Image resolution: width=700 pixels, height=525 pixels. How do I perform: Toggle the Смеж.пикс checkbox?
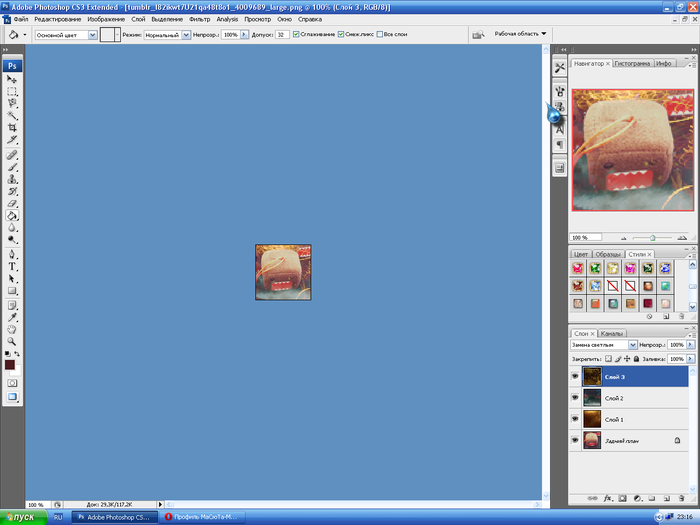tap(341, 34)
